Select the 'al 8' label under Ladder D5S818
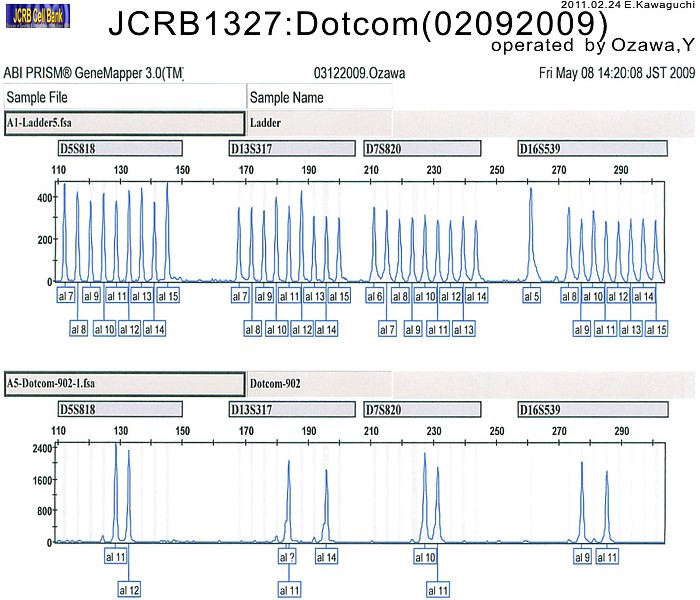This screenshot has height=600, width=700. coord(79,329)
